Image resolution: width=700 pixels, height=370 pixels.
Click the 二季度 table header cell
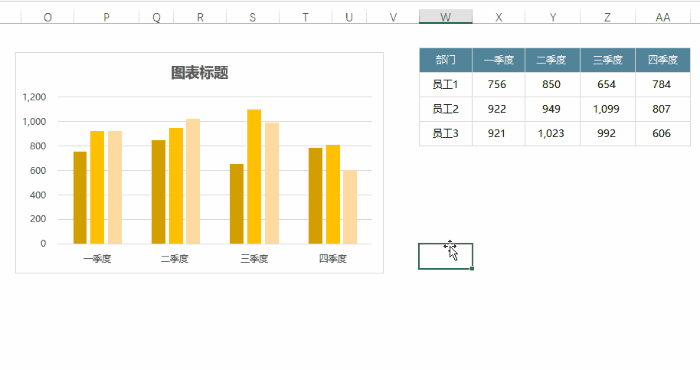click(x=553, y=60)
